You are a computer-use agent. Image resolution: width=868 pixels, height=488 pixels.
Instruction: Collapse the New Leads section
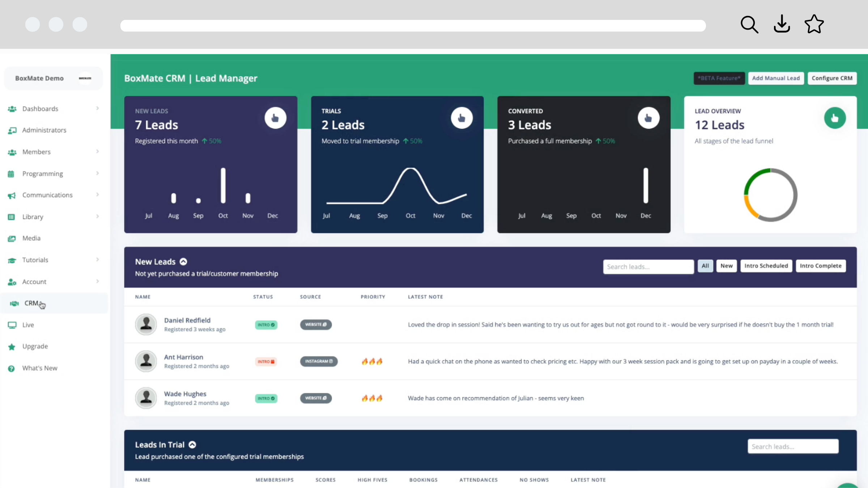183,261
